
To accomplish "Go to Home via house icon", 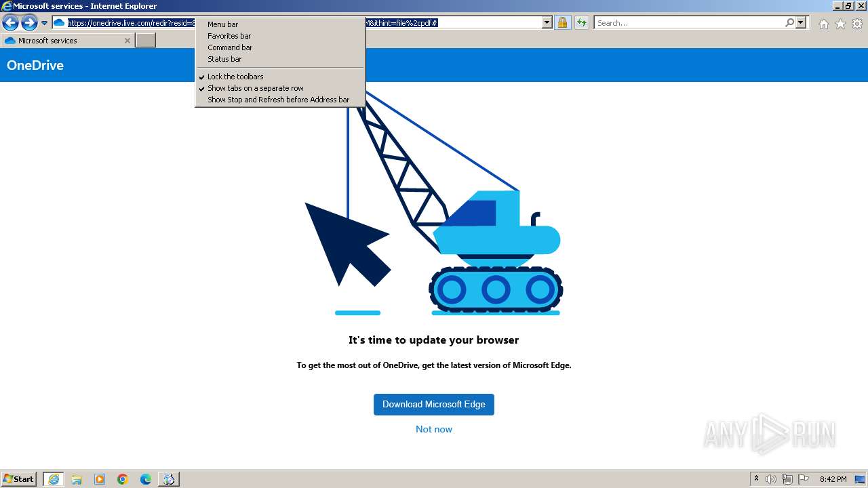I will (x=823, y=24).
